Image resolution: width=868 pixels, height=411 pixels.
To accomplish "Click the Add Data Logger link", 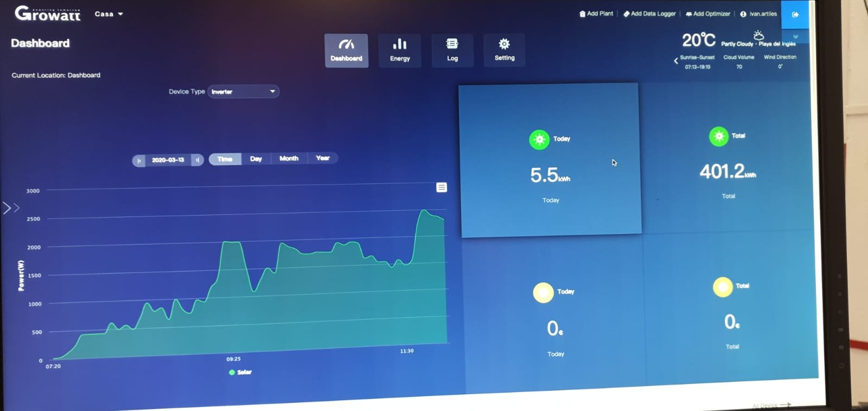I will pos(649,14).
